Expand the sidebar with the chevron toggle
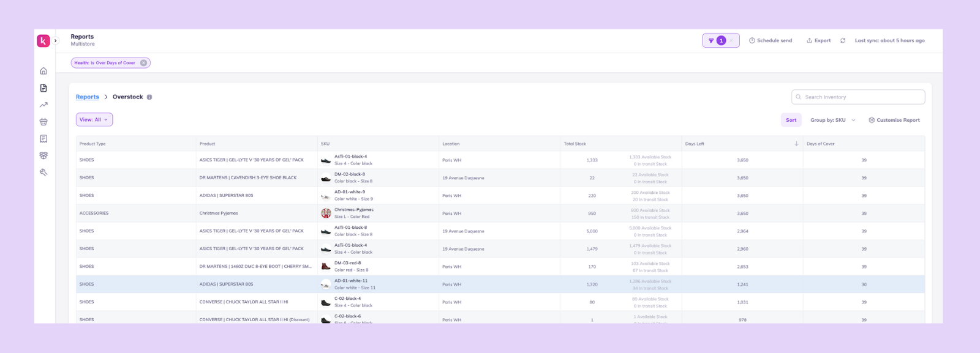Viewport: 980px width, 353px height. point(56,41)
